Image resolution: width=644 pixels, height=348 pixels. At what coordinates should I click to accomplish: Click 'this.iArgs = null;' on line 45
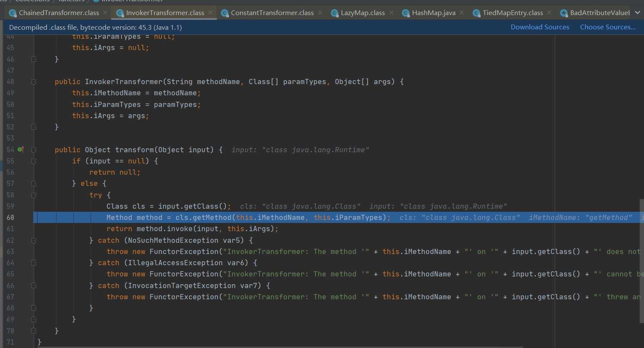click(111, 47)
